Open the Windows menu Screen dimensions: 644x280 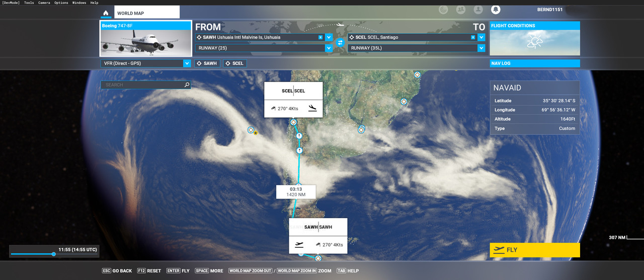tap(79, 3)
